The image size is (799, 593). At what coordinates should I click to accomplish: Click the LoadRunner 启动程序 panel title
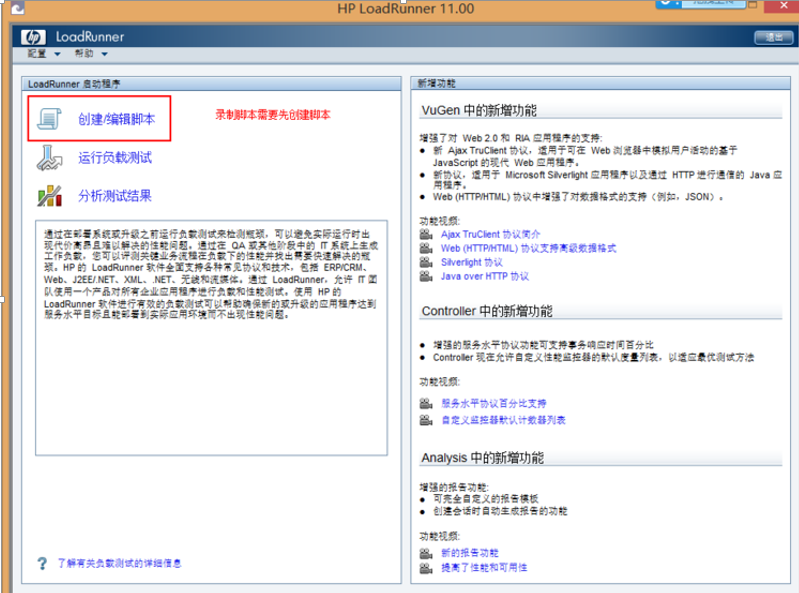74,84
